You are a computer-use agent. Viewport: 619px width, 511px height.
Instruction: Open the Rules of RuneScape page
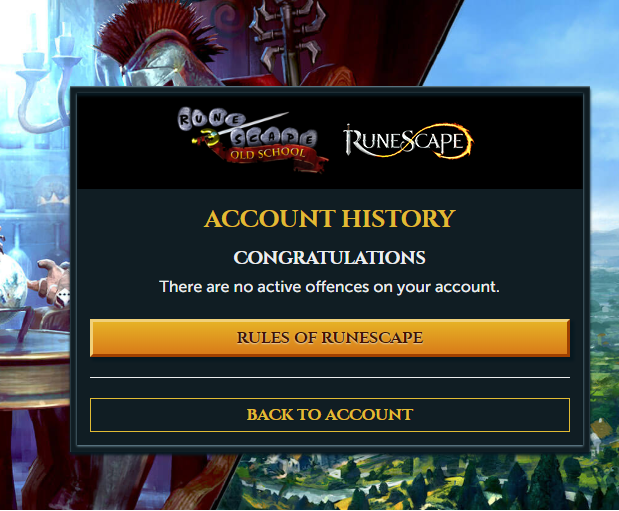[x=330, y=338]
